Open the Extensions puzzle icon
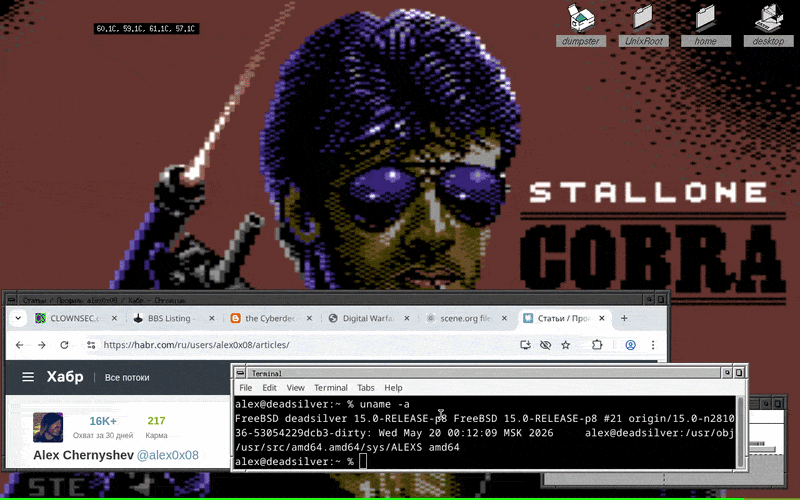The image size is (800, 500). click(597, 345)
